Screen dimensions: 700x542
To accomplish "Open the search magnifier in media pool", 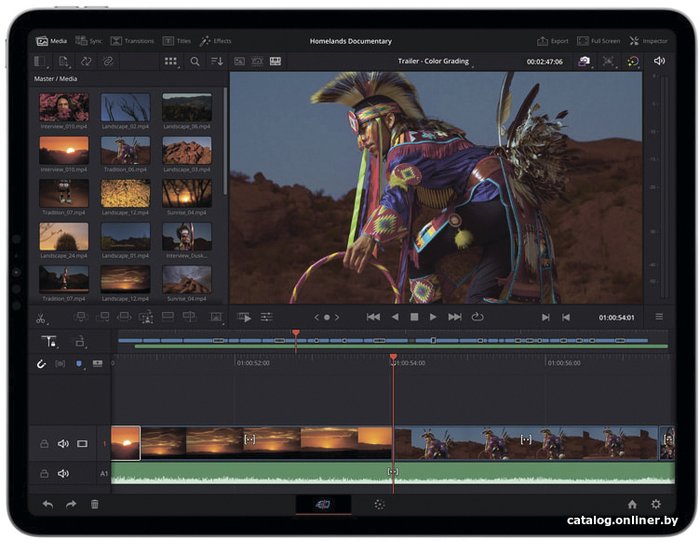I will 195,62.
